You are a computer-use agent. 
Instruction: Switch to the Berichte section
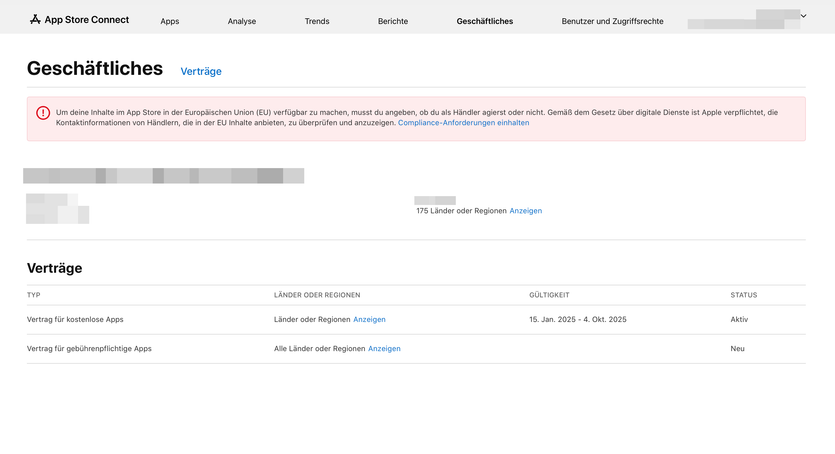(393, 21)
